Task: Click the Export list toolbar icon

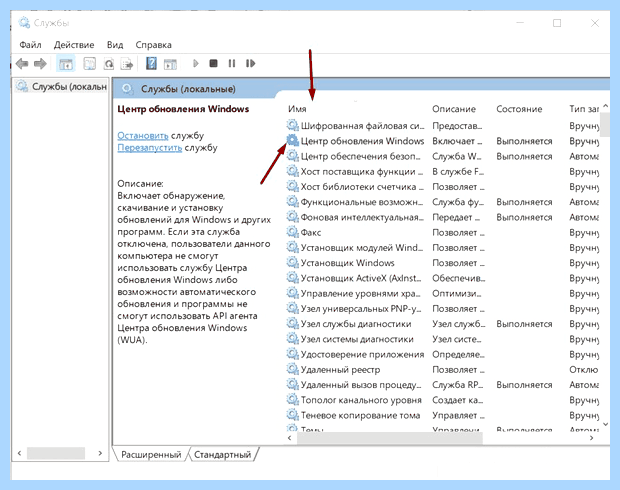Action: click(x=127, y=64)
